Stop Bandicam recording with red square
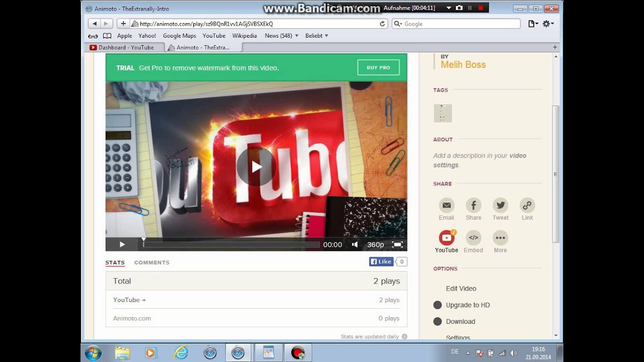 tap(480, 8)
